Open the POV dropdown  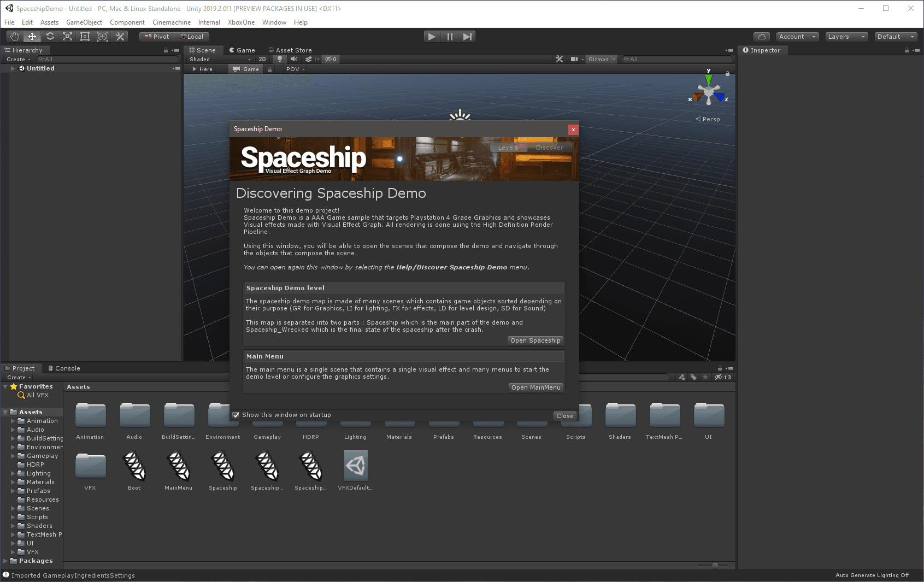point(295,69)
